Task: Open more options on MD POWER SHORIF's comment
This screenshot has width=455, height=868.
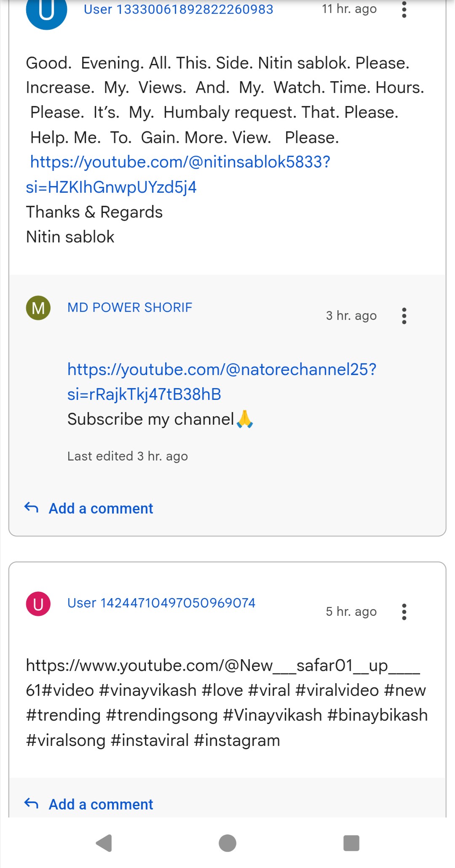Action: coord(404,316)
